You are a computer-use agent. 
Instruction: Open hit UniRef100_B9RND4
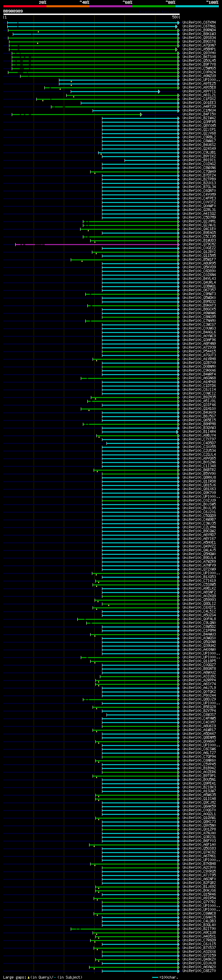(x=199, y=30)
